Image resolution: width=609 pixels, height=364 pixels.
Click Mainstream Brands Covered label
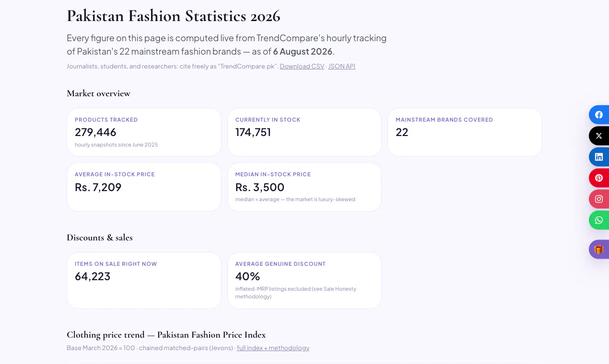click(x=444, y=120)
